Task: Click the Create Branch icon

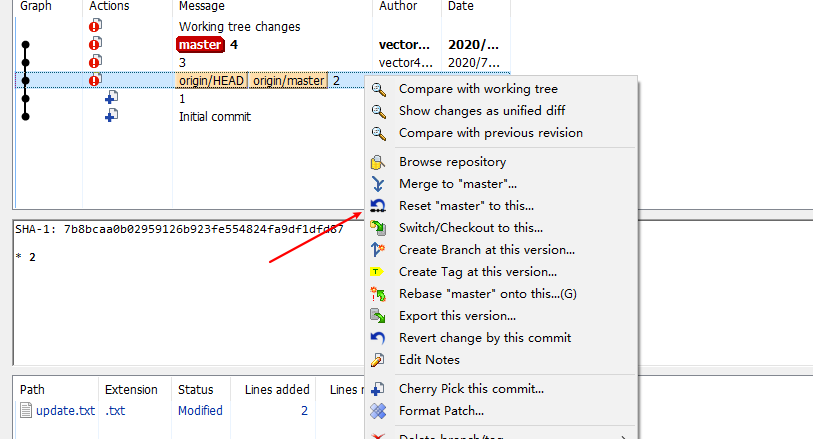Action: 378,250
